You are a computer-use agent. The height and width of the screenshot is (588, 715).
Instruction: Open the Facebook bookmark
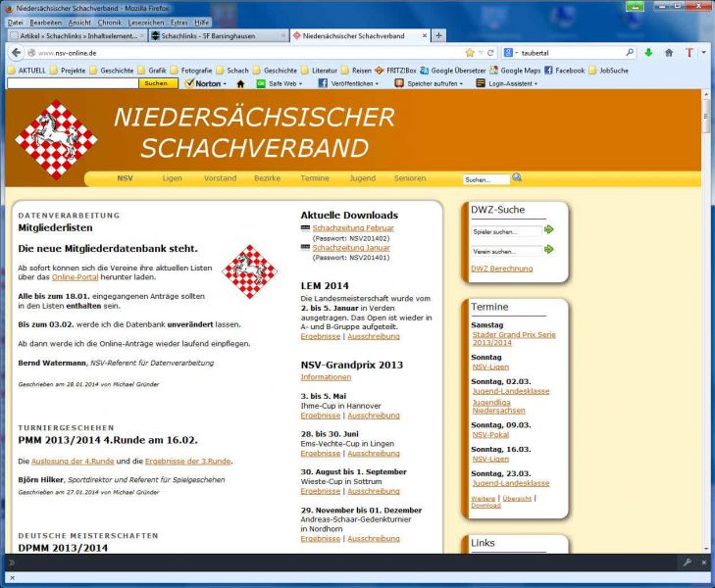565,71
